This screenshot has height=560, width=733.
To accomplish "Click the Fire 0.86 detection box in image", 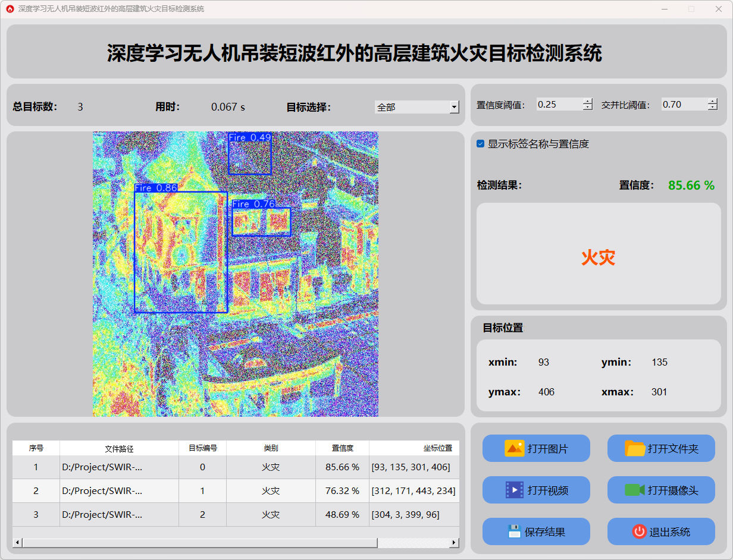I will pyautogui.click(x=181, y=251).
